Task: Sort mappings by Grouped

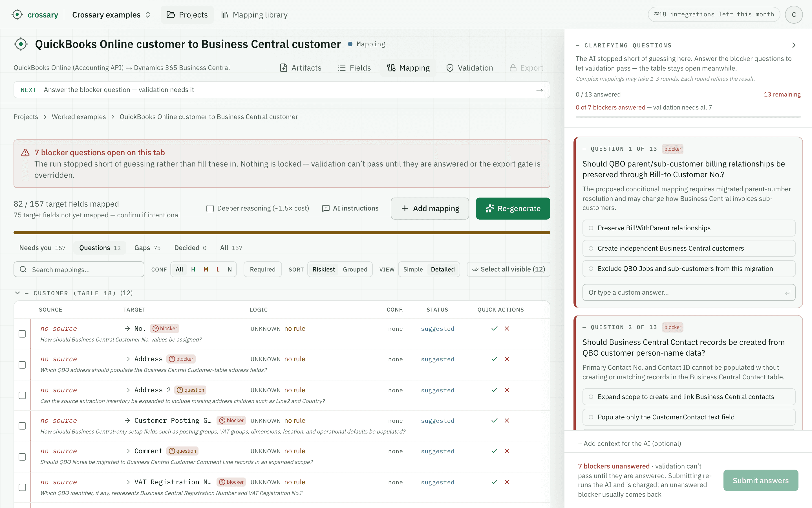Action: click(x=355, y=270)
